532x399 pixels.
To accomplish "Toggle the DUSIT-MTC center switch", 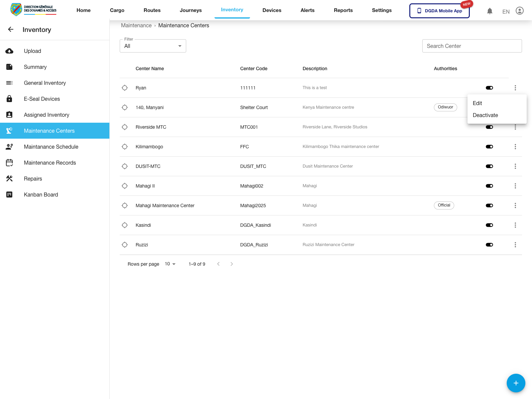I will [x=489, y=166].
